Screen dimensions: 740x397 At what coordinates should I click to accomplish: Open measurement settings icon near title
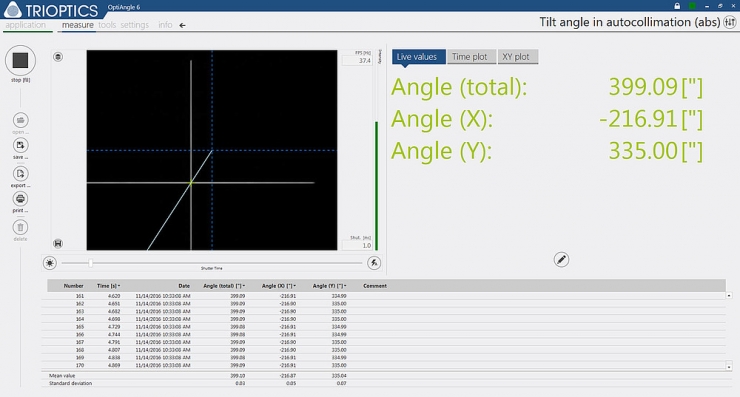[730, 22]
